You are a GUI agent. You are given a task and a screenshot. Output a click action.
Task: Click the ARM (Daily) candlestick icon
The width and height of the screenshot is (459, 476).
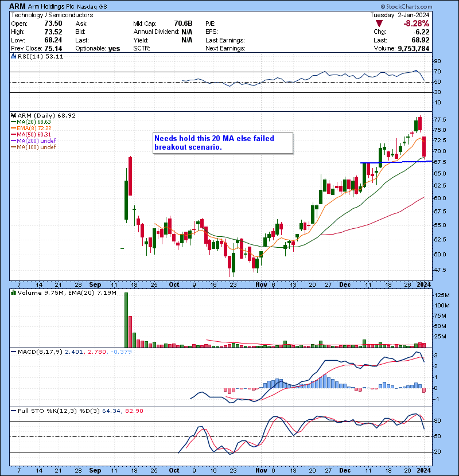click(13, 115)
